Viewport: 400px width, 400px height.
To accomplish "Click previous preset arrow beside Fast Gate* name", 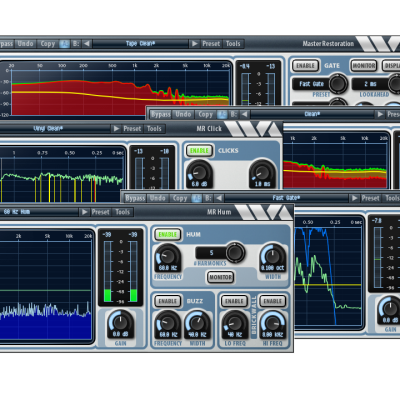I will click(219, 198).
